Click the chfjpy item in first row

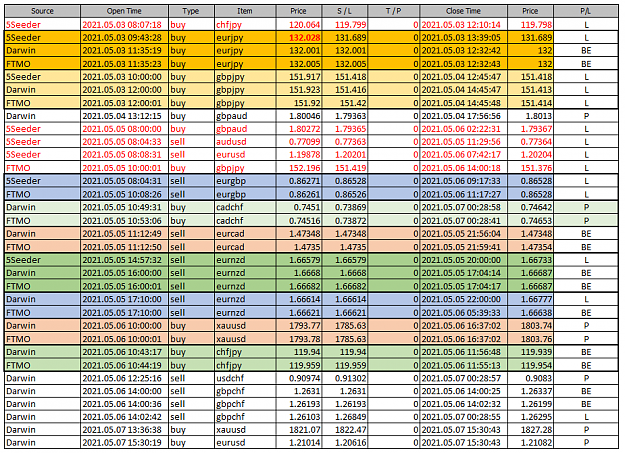(245, 25)
